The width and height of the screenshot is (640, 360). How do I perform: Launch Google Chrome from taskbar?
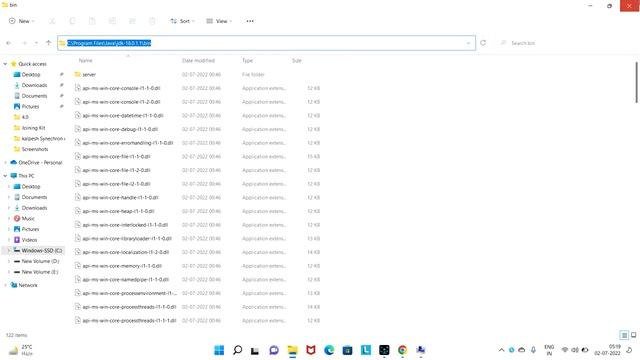tap(402, 350)
